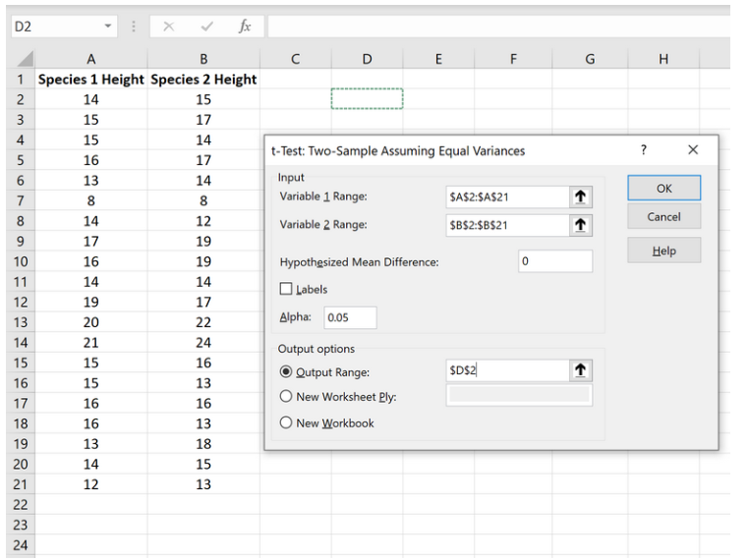Collapse dialog via Variable 1 Range arrow icon

pyautogui.click(x=580, y=196)
